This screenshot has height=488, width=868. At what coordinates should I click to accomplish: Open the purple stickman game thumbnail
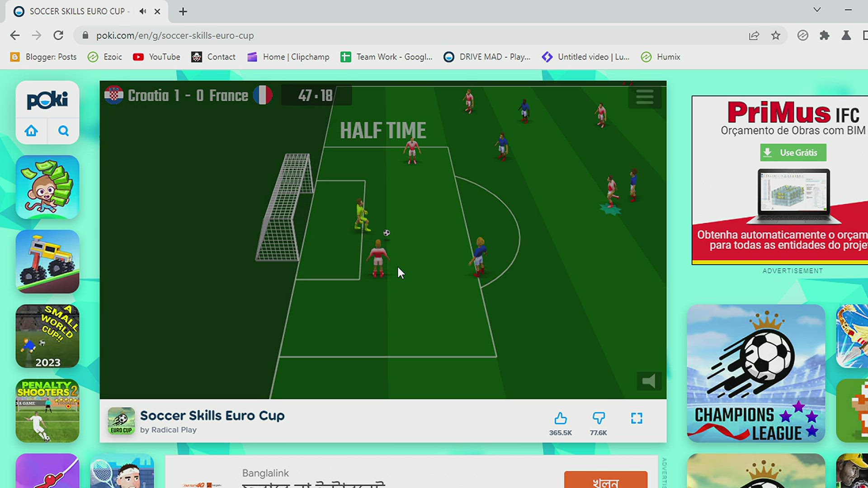point(47,471)
